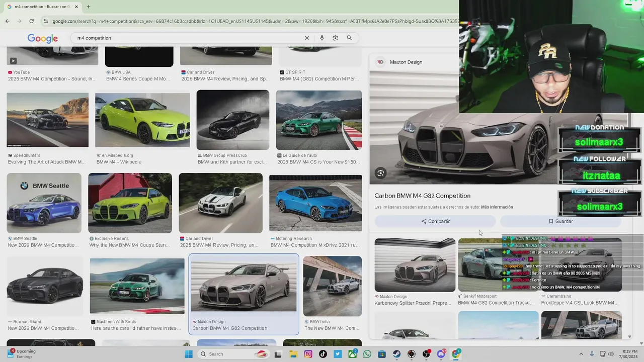644x362 pixels.
Task: Click 2025 BMW M4 Competition - Sound title
Action: pyautogui.click(x=52, y=79)
